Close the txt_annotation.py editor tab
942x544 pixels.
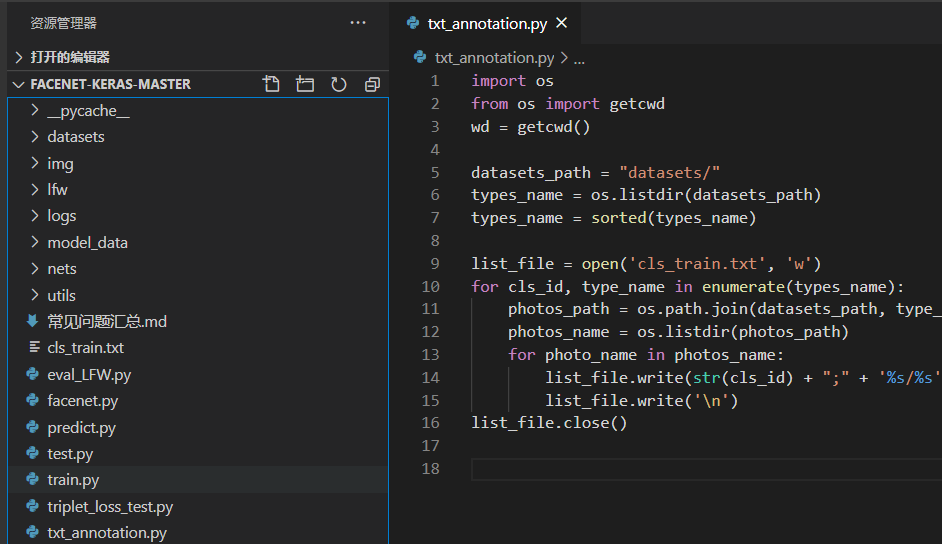[x=562, y=23]
